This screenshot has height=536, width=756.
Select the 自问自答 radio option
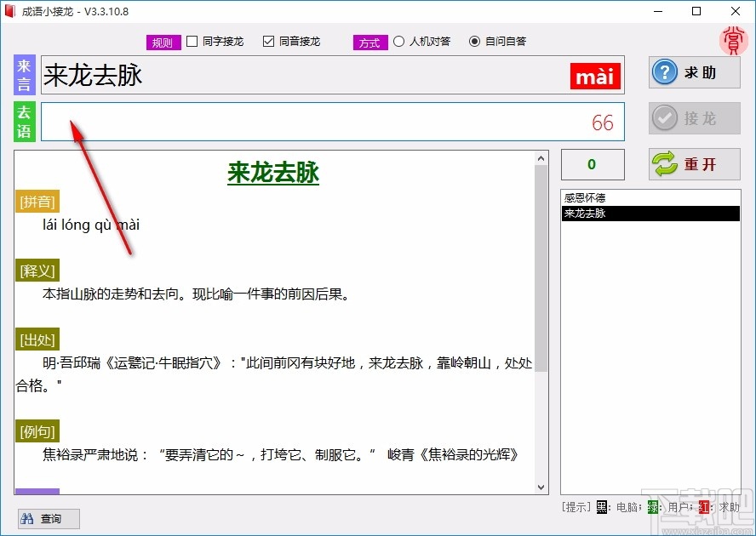pos(475,41)
